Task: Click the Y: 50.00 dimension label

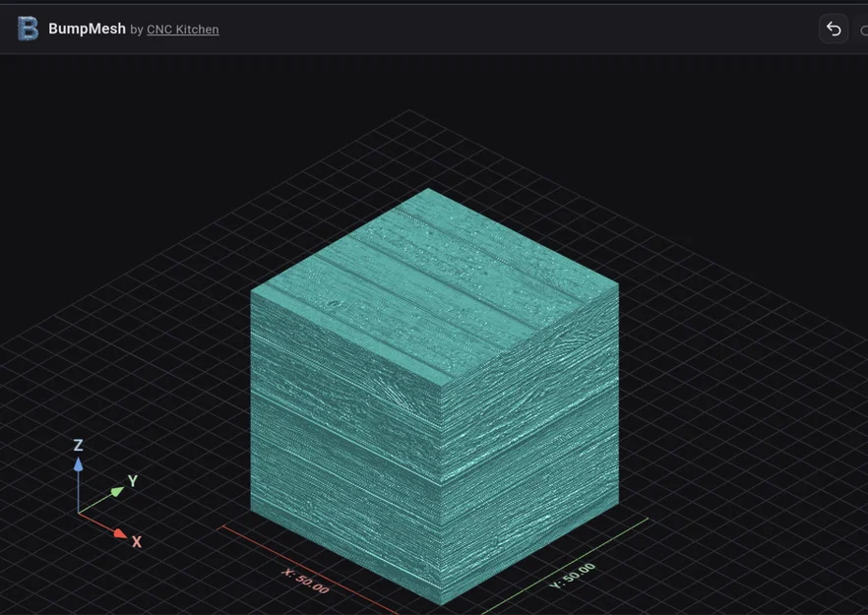Action: click(x=573, y=576)
